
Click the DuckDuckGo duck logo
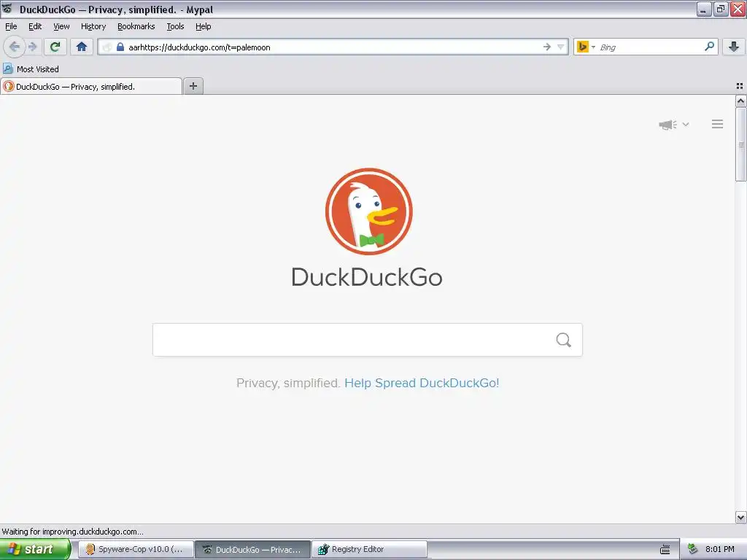tap(368, 211)
